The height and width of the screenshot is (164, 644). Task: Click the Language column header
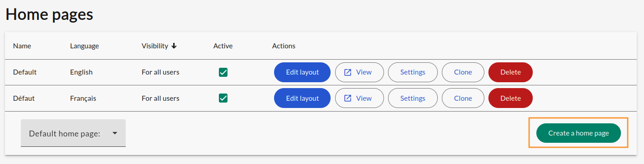pos(85,46)
